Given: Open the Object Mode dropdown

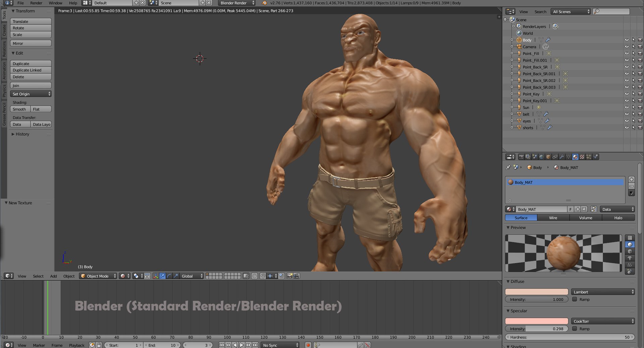Looking at the screenshot, I should coord(98,276).
